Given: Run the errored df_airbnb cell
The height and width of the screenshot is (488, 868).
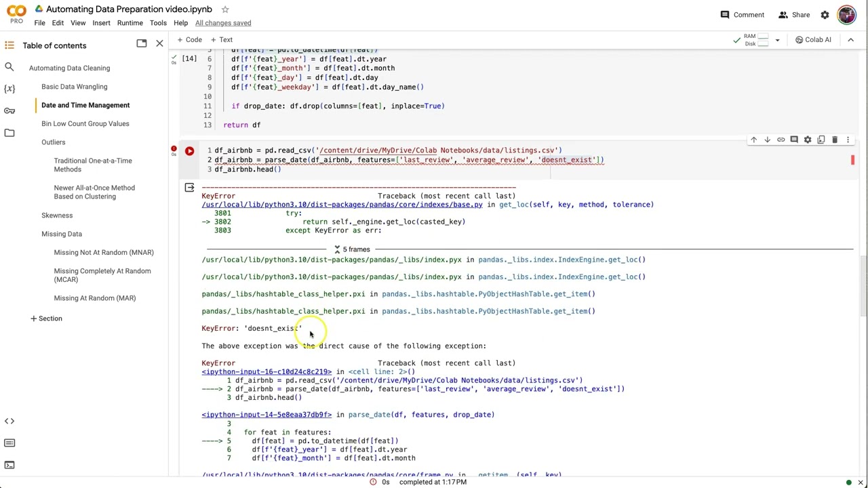Looking at the screenshot, I should [x=189, y=151].
